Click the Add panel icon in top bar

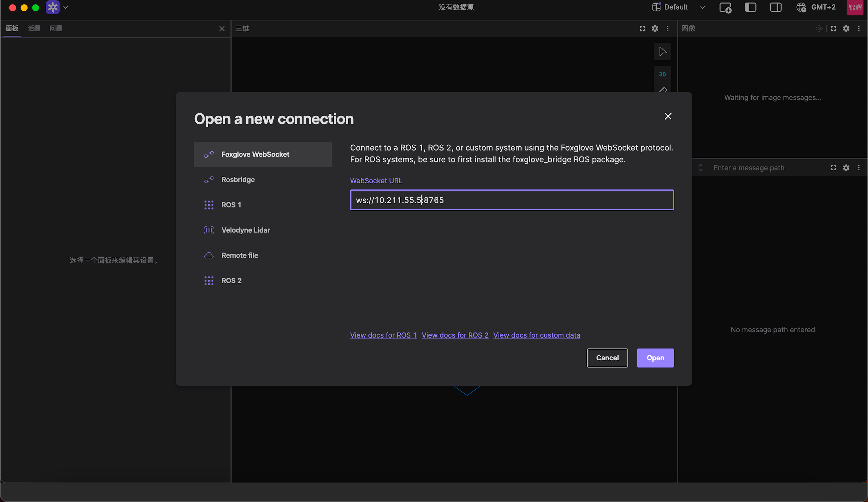[x=725, y=8]
